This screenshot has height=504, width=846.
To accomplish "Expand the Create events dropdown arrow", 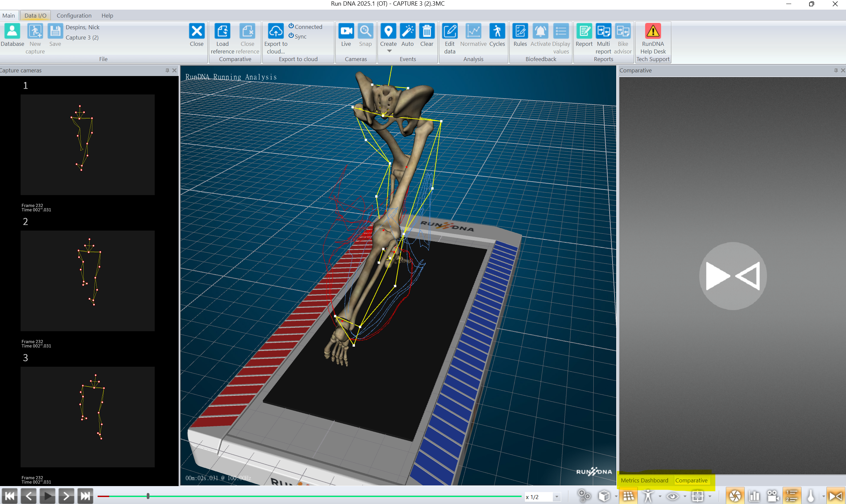I will click(x=389, y=51).
